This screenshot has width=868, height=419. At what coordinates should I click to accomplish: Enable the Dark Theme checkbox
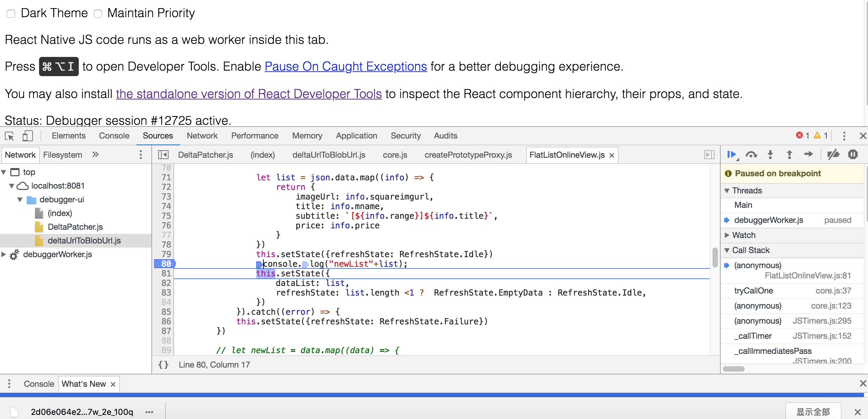(x=11, y=14)
